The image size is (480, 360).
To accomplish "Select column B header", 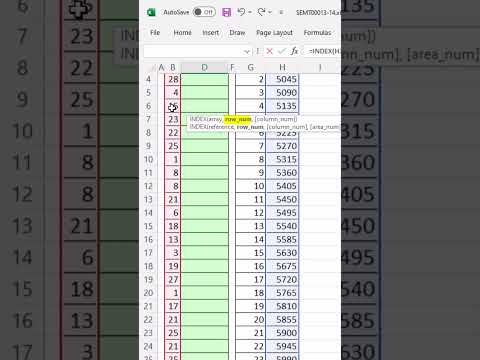I will (173, 68).
